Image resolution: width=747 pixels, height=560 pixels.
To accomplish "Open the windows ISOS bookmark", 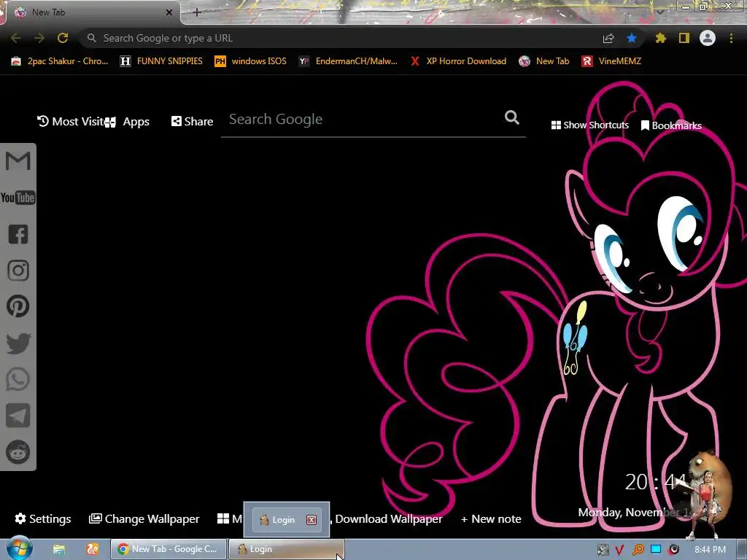I will pos(251,61).
